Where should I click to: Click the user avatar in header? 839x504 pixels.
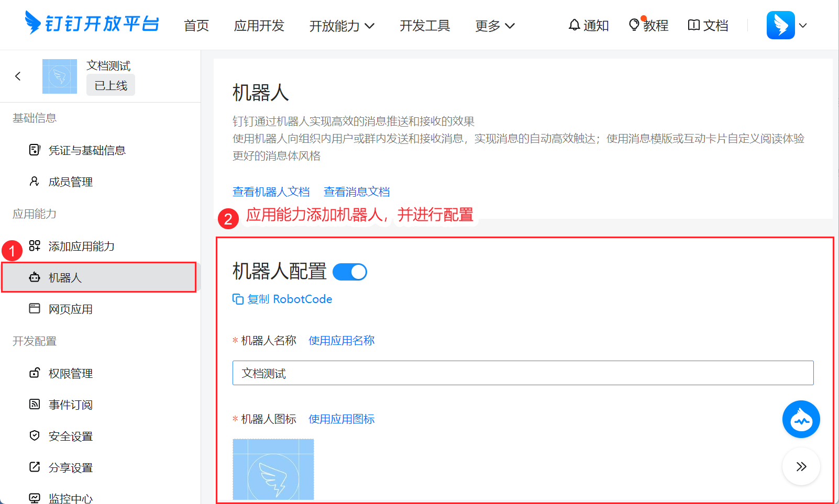pyautogui.click(x=780, y=25)
